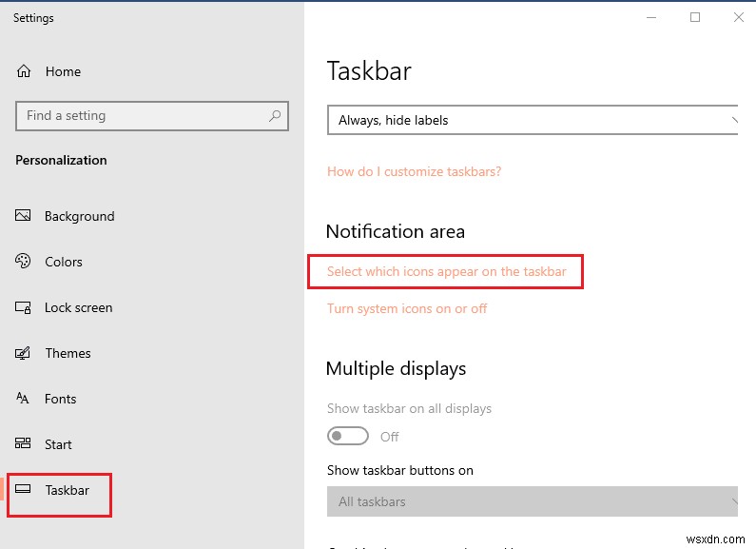Click the Taskbar bar icon
Viewport: 756px width, 549px height.
point(23,489)
